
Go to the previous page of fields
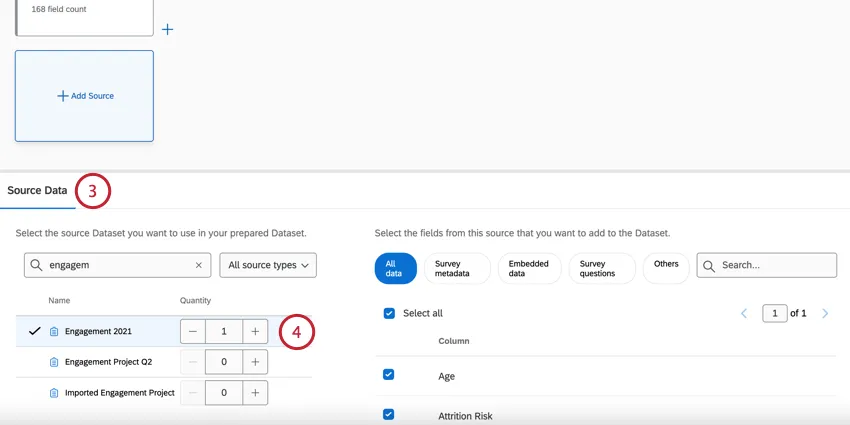tap(744, 313)
